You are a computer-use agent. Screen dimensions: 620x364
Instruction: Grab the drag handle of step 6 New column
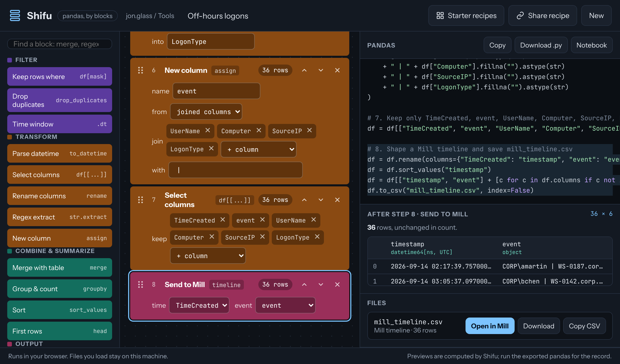[x=141, y=70]
